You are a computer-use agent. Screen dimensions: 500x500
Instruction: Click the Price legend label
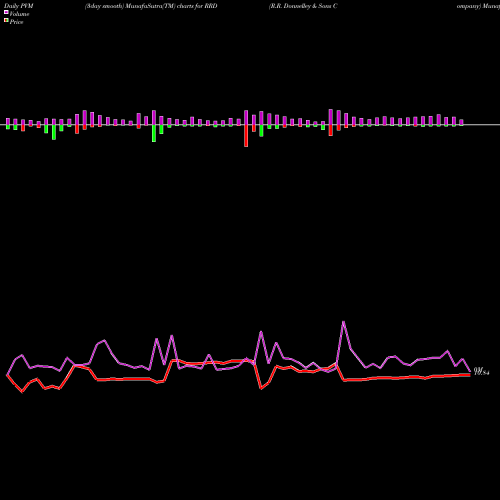pyautogui.click(x=16, y=22)
